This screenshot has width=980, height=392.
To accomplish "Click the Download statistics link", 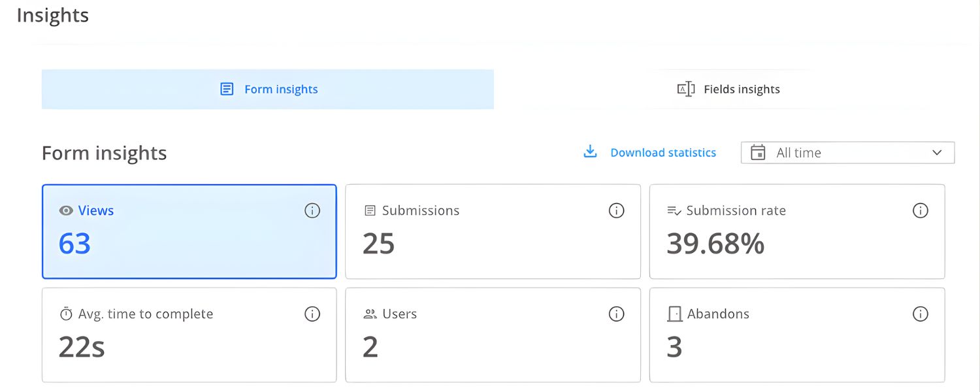I will 662,152.
